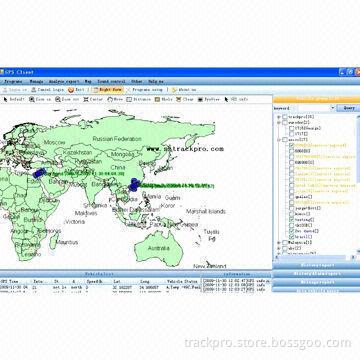Screen dimensions: 360x360
Task: Uncheck the checked vehicle just above the Malaysia group
Action: click(292, 237)
